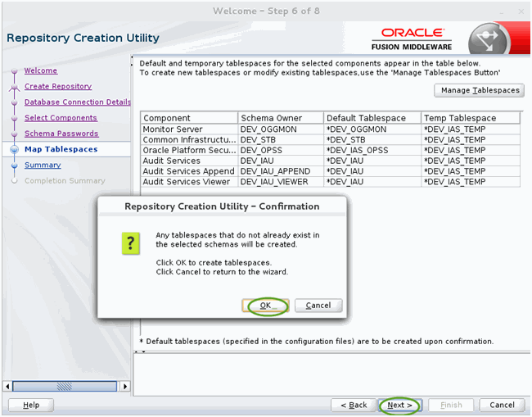Go Back to the previous step
This screenshot has height=417, width=532.
point(354,405)
